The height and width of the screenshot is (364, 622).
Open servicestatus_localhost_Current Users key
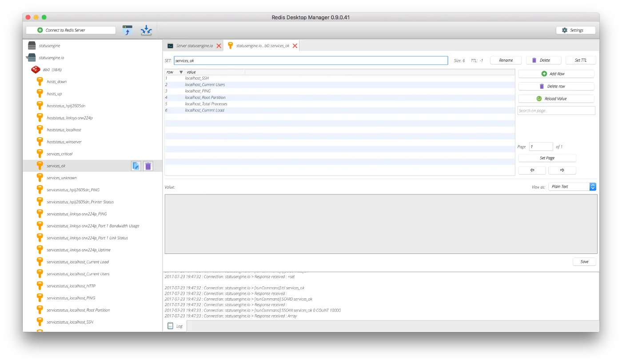coord(78,273)
